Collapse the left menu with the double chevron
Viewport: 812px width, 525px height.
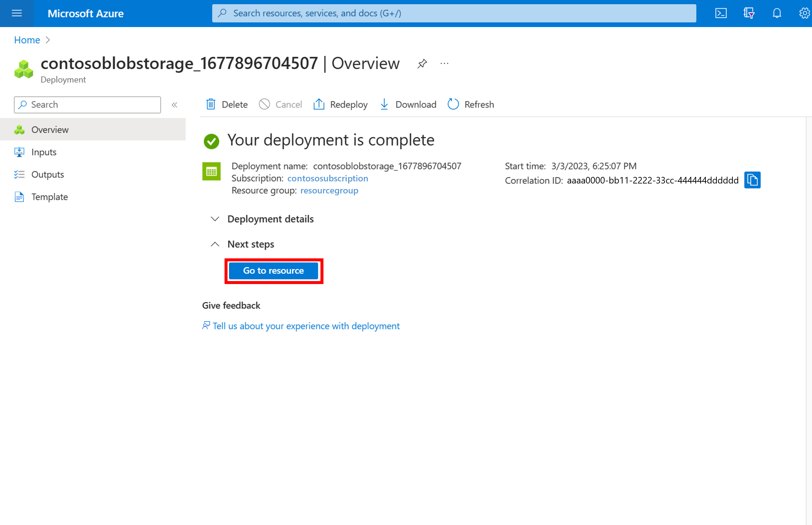[175, 105]
